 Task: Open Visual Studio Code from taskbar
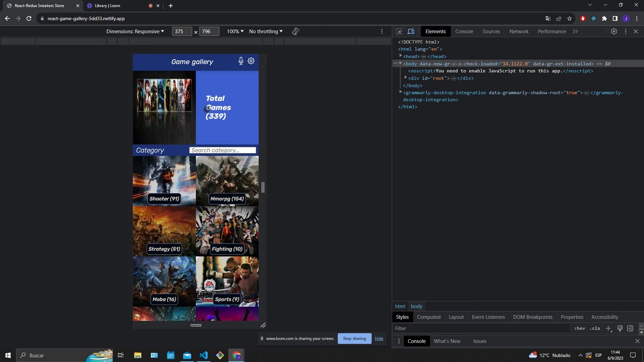point(203,355)
